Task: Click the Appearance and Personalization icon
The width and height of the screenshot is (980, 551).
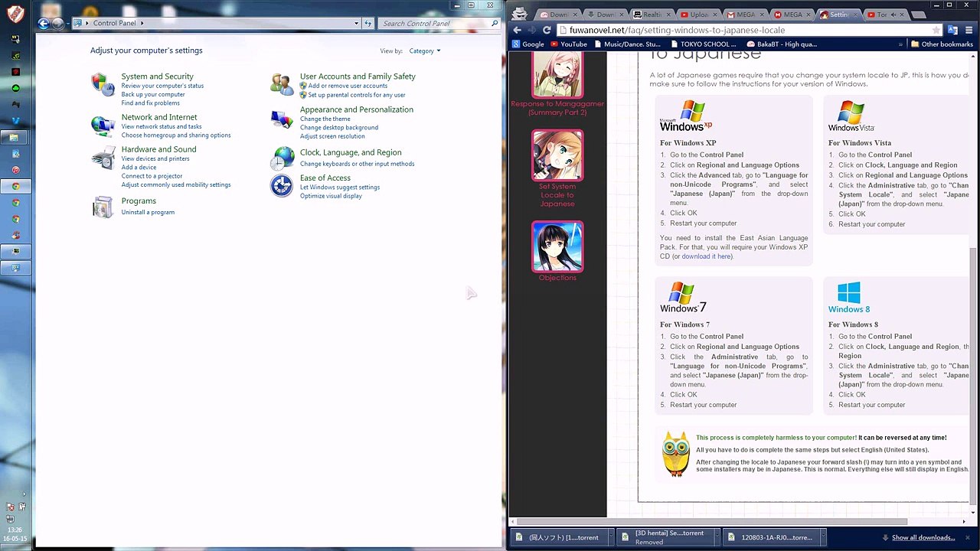Action: [x=281, y=119]
